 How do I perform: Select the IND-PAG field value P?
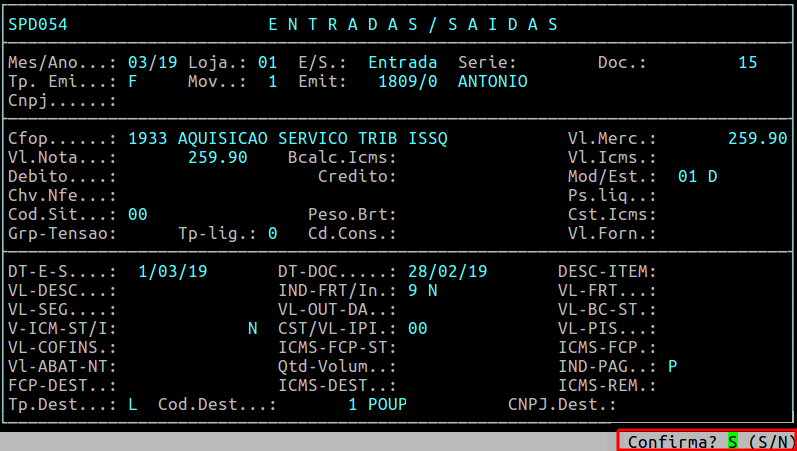coord(672,366)
